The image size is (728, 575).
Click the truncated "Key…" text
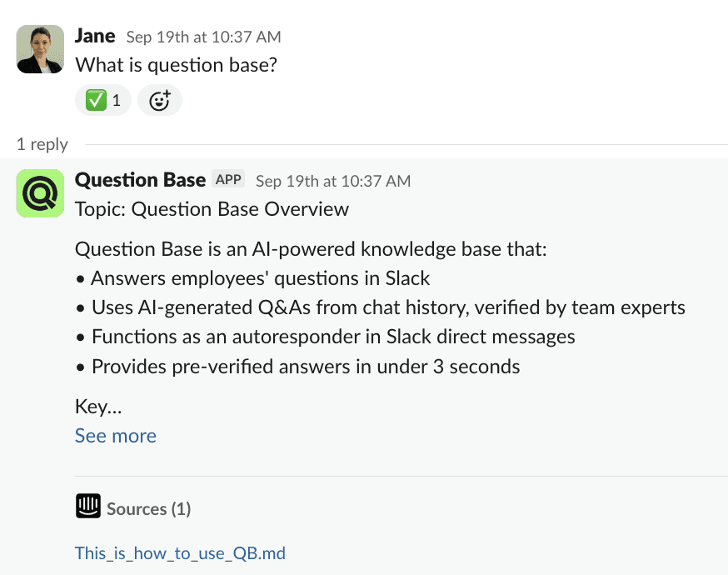point(98,407)
